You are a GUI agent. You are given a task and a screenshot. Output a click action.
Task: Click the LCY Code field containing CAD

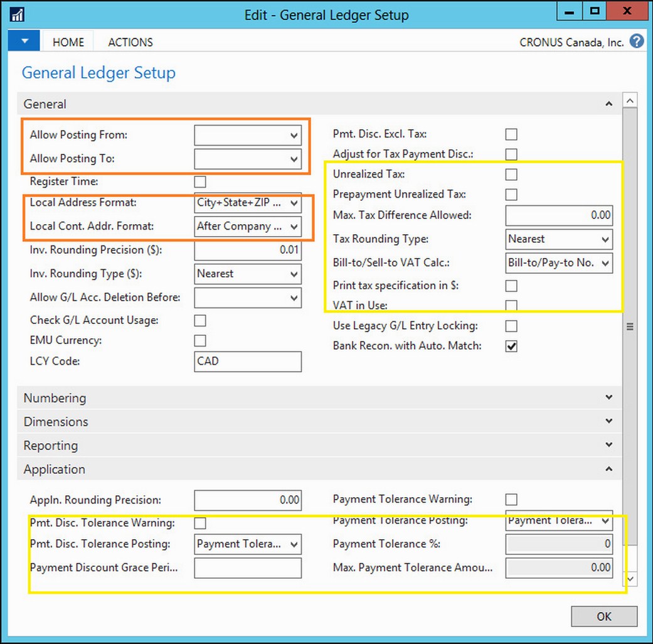[x=248, y=362]
